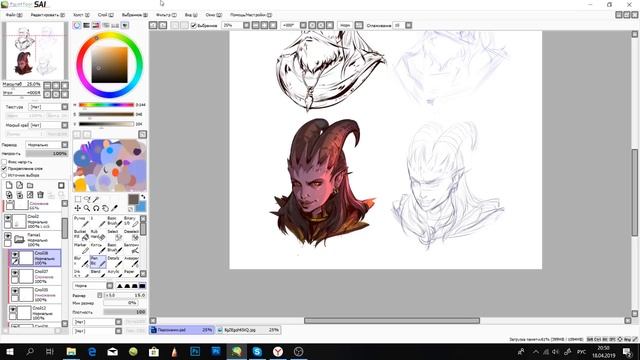Hide layer Слой37 with eye icon
Screen dimensions: 640x360
(15, 273)
